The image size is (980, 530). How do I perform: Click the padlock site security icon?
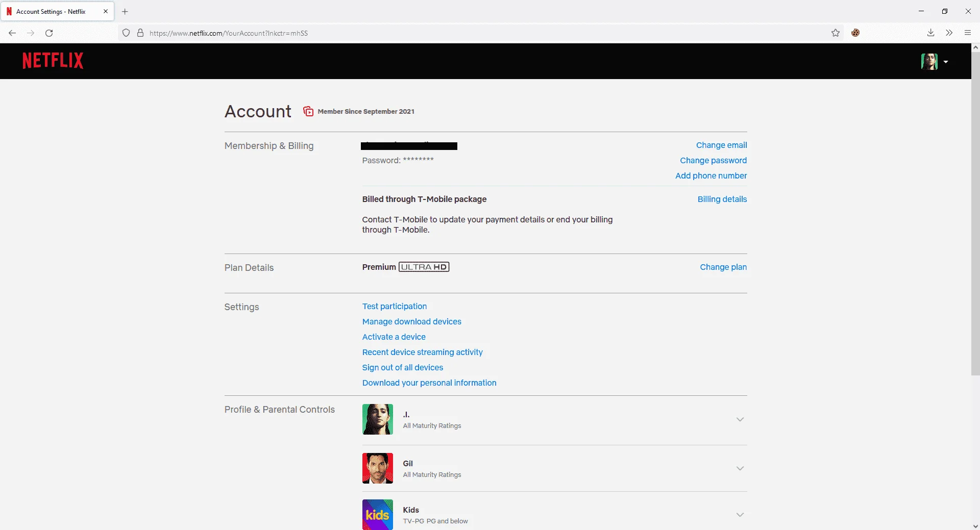(140, 33)
